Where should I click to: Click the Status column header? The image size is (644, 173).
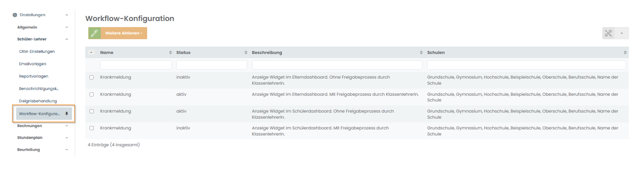click(x=183, y=53)
